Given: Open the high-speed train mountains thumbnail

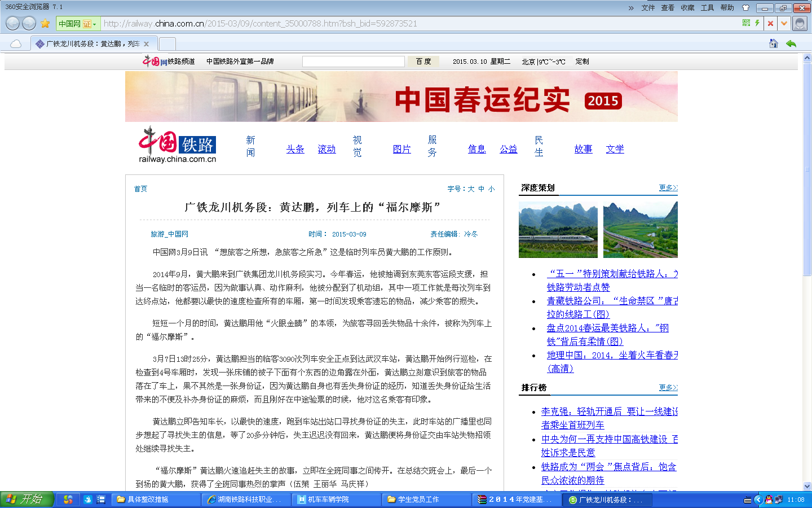Looking at the screenshot, I should (x=558, y=230).
